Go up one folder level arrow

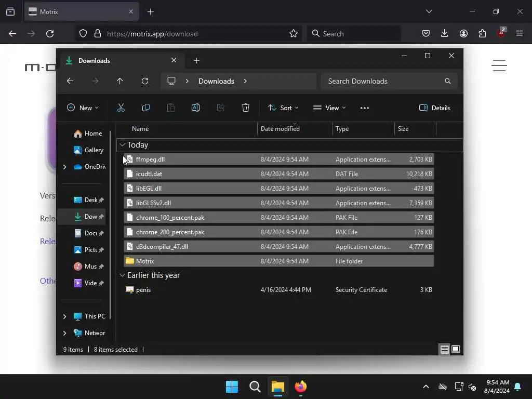120,81
